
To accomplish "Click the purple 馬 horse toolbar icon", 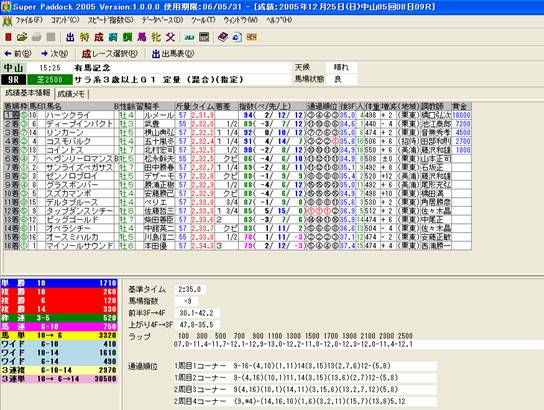I will [x=142, y=37].
